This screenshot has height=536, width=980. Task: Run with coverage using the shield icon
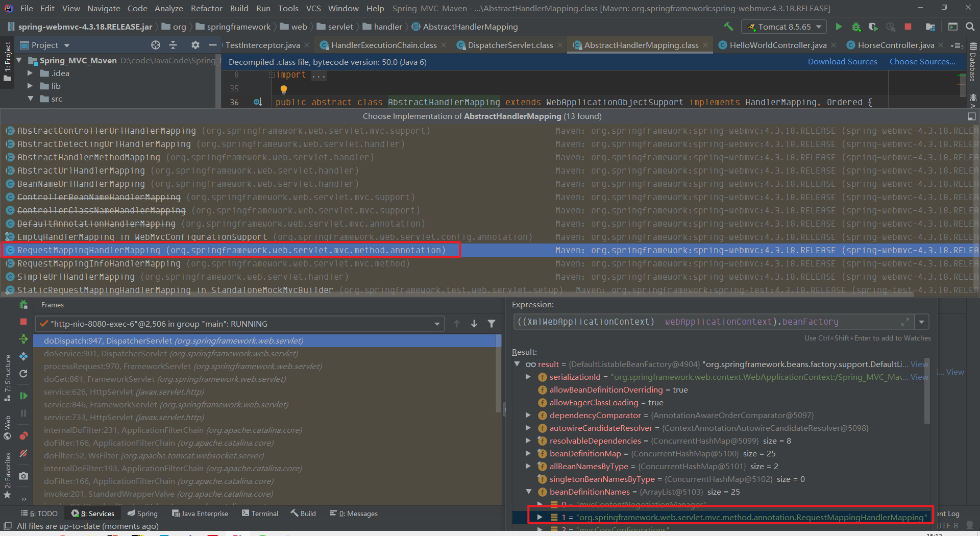click(x=873, y=27)
